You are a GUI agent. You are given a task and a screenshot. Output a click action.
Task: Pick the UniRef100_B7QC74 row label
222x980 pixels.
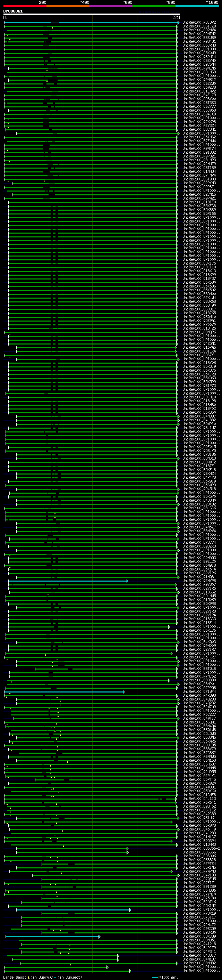coord(199,543)
